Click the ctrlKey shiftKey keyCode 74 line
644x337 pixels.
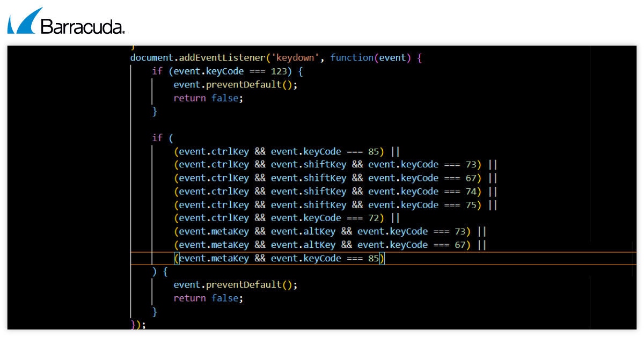(x=335, y=192)
